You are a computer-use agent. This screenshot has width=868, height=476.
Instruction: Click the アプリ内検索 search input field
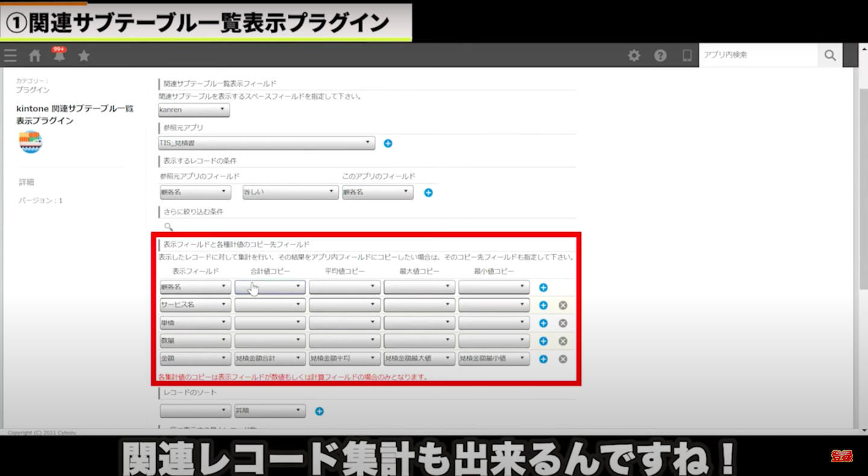(x=758, y=55)
